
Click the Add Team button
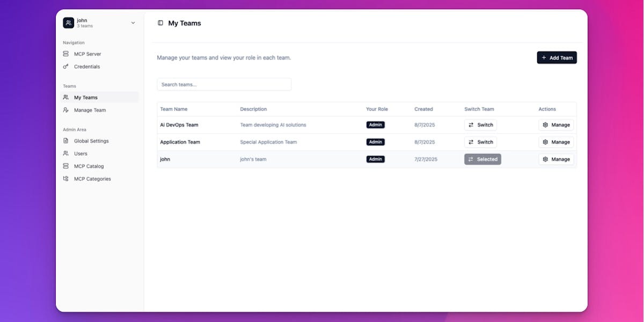pos(557,57)
